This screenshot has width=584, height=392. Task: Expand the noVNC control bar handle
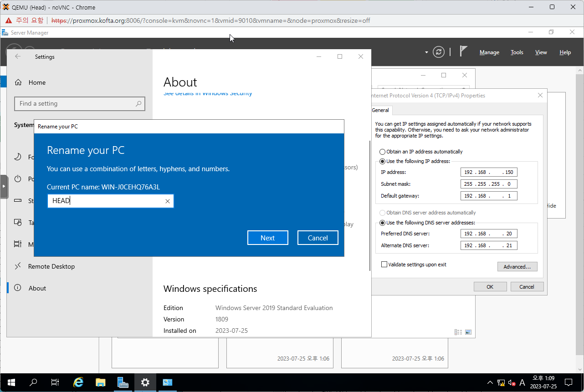pyautogui.click(x=4, y=187)
